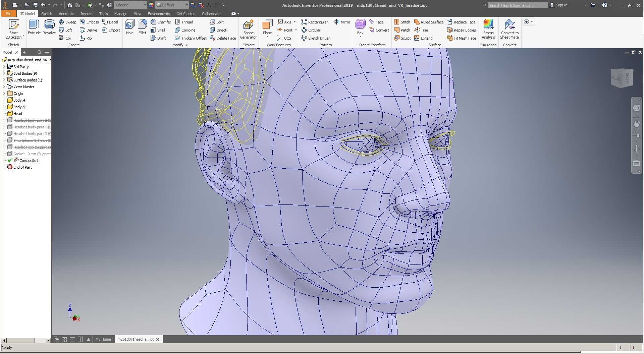Select the Sculpt tool
The width and height of the screenshot is (644, 354).
pos(402,38)
